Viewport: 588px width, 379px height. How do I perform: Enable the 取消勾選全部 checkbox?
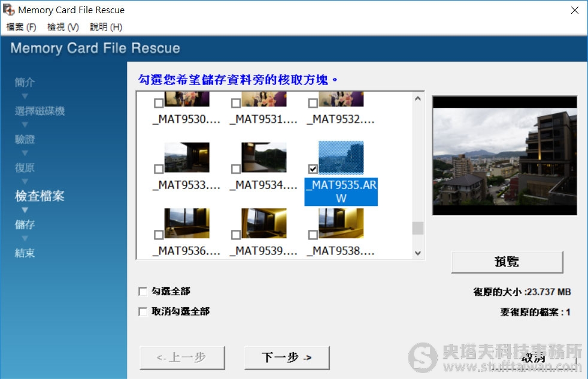tap(143, 311)
